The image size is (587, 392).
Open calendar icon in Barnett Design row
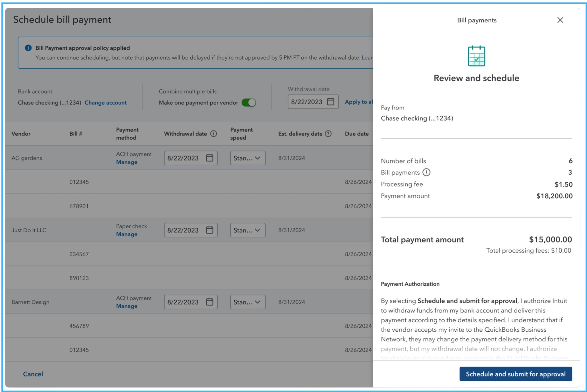[x=209, y=302]
